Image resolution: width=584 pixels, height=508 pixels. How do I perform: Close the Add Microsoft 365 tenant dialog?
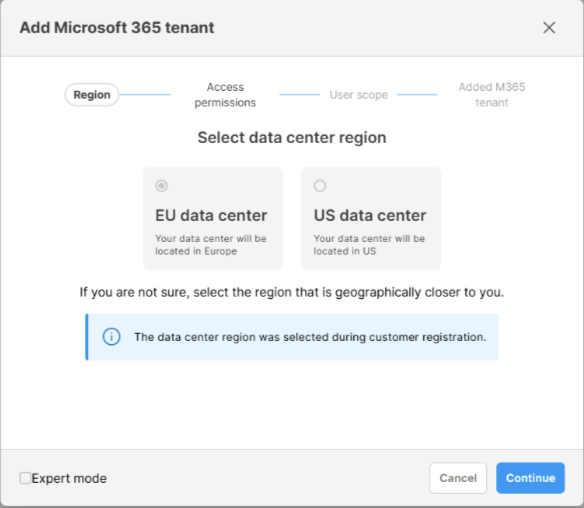point(549,28)
